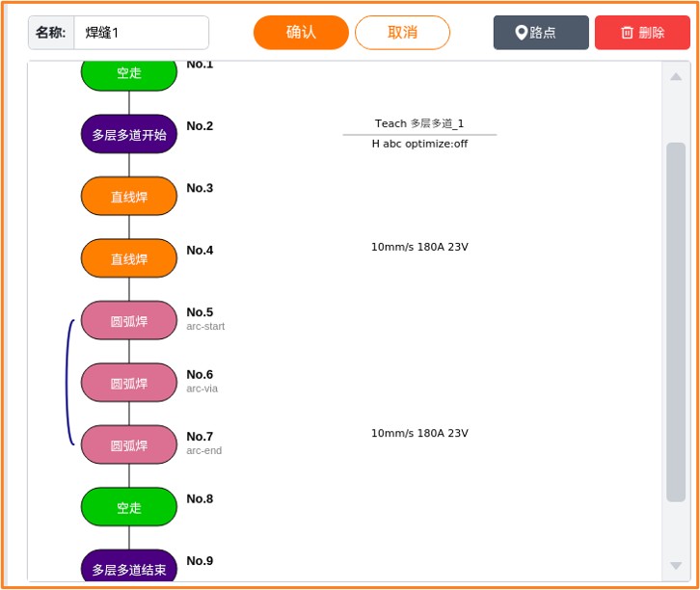Click No.4 parameters 10mm/s 180A 23V
700x590 pixels.
coord(419,247)
